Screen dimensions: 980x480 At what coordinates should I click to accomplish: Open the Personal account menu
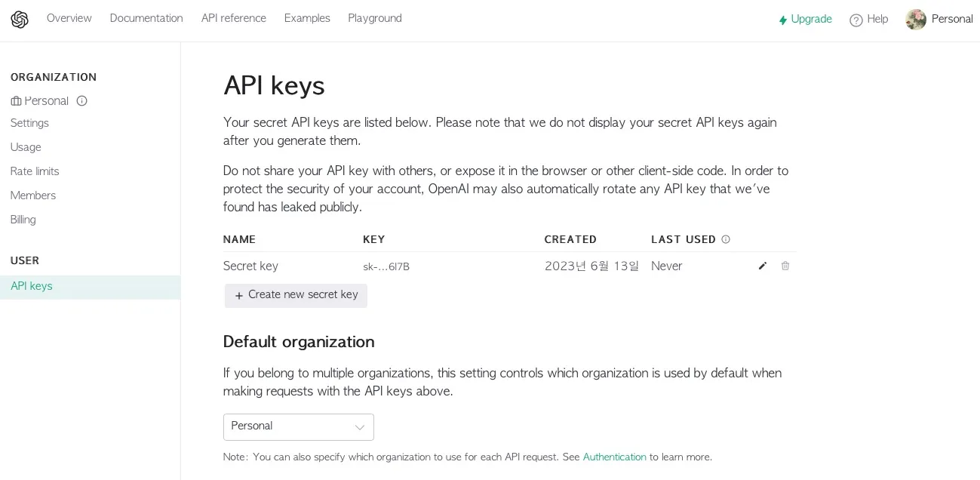click(x=952, y=20)
